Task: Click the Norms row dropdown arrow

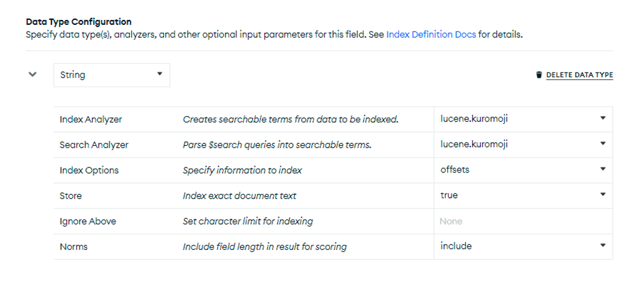Action: click(x=602, y=245)
